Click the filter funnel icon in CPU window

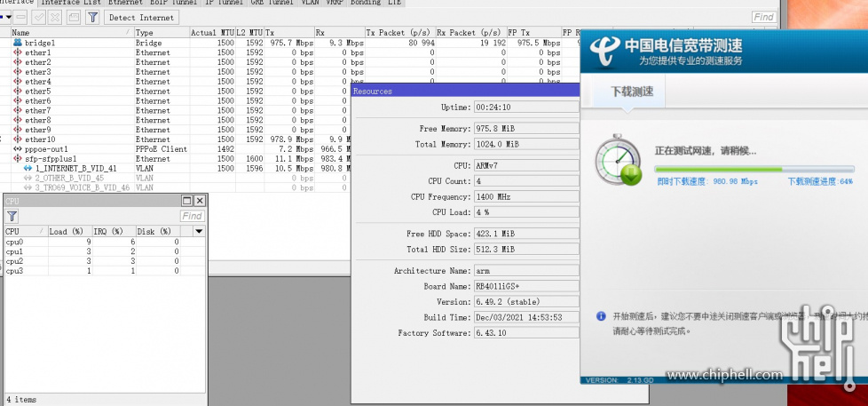coord(12,216)
